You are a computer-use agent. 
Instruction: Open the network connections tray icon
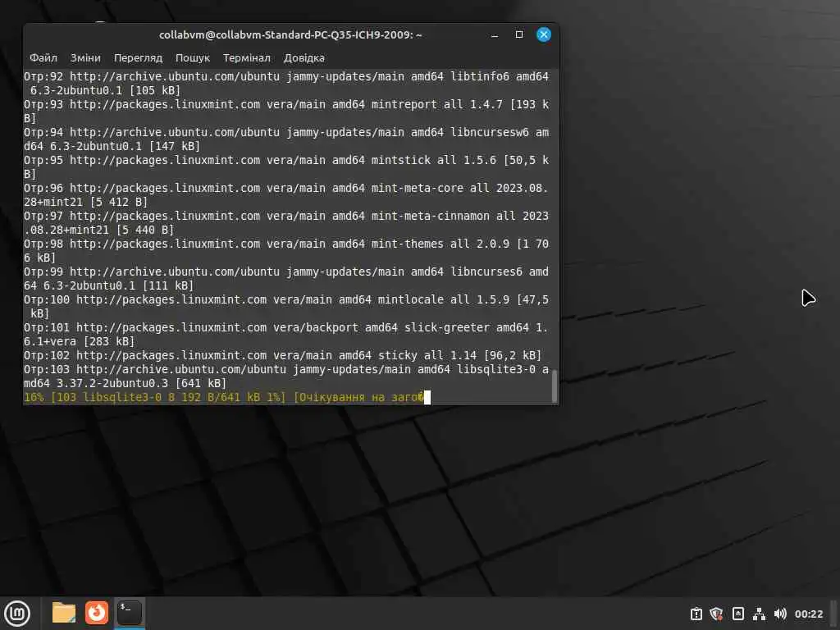point(759,614)
